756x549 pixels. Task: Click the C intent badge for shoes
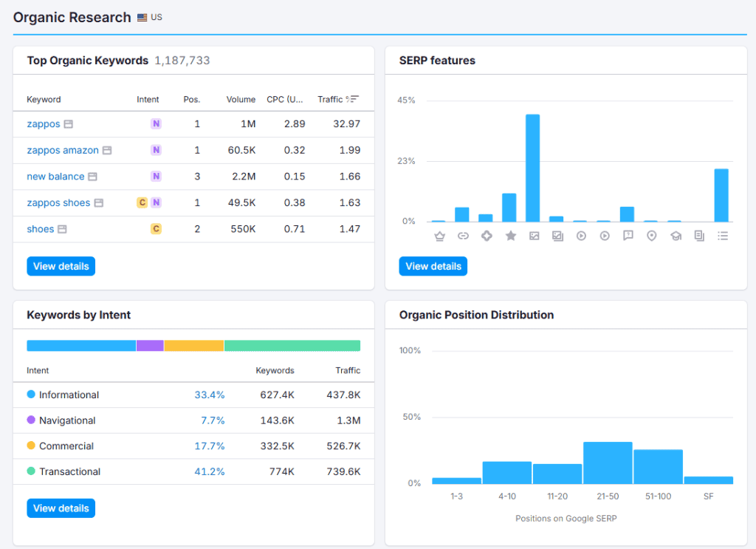[x=156, y=228]
